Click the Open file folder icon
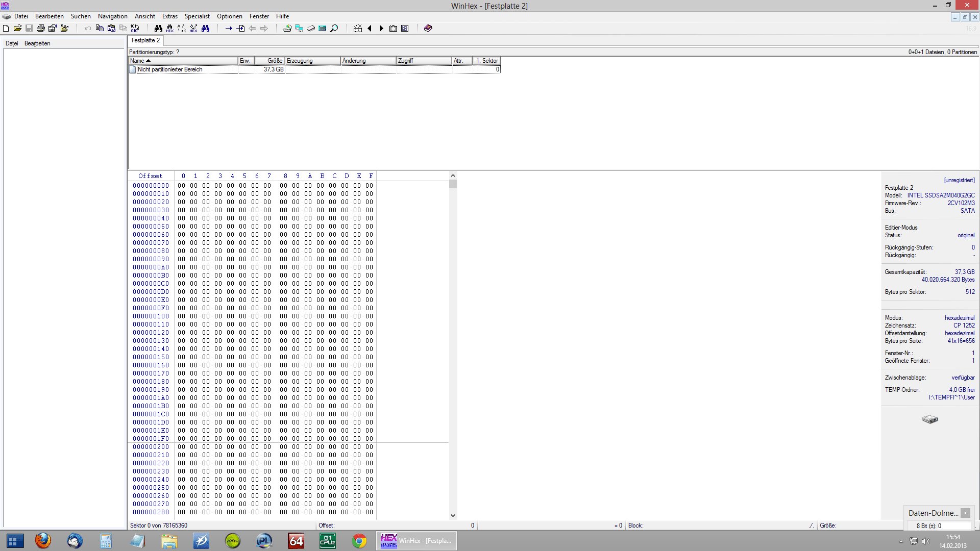The image size is (980, 551). click(x=17, y=29)
